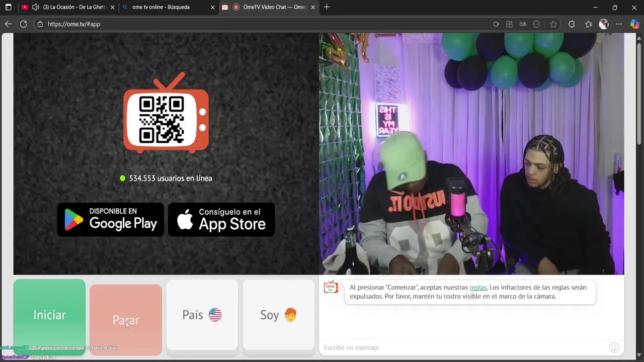The image size is (644, 362).
Task: Open the Soy gender selector
Action: click(x=279, y=315)
